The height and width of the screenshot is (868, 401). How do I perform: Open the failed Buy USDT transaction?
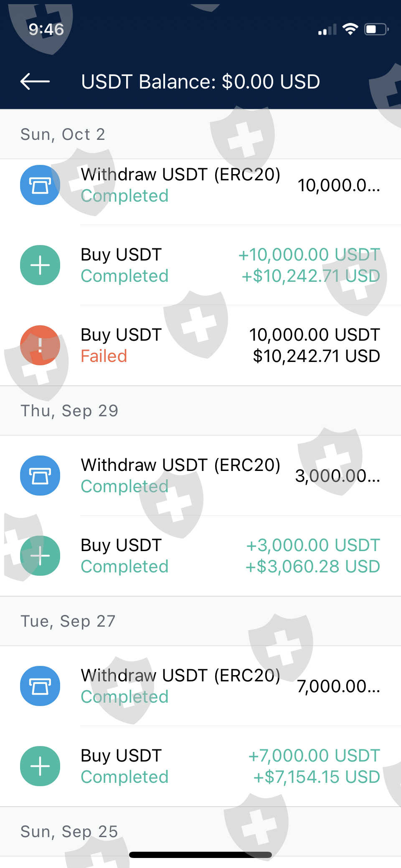[x=230, y=345]
